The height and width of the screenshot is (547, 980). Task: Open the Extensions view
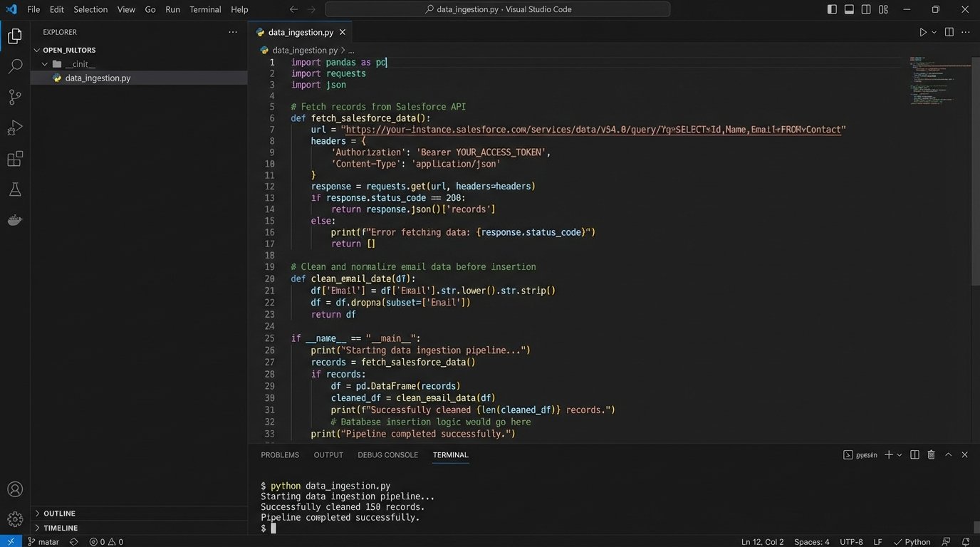(15, 159)
